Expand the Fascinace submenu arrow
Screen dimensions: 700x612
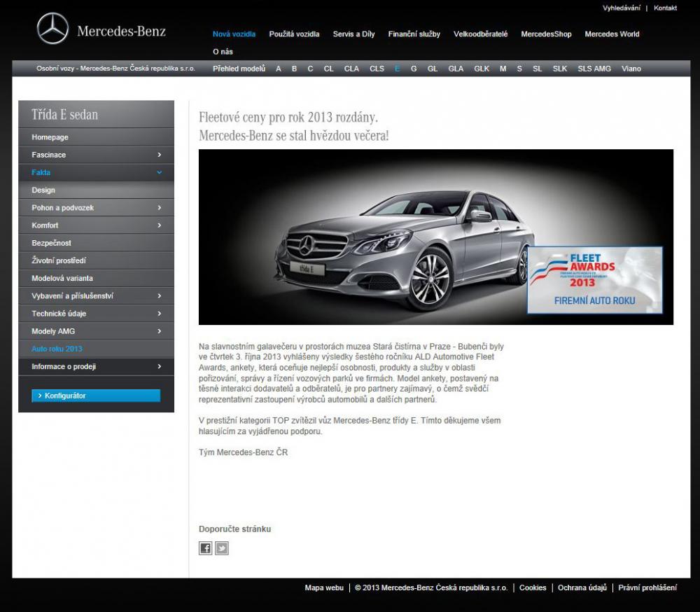click(x=160, y=155)
